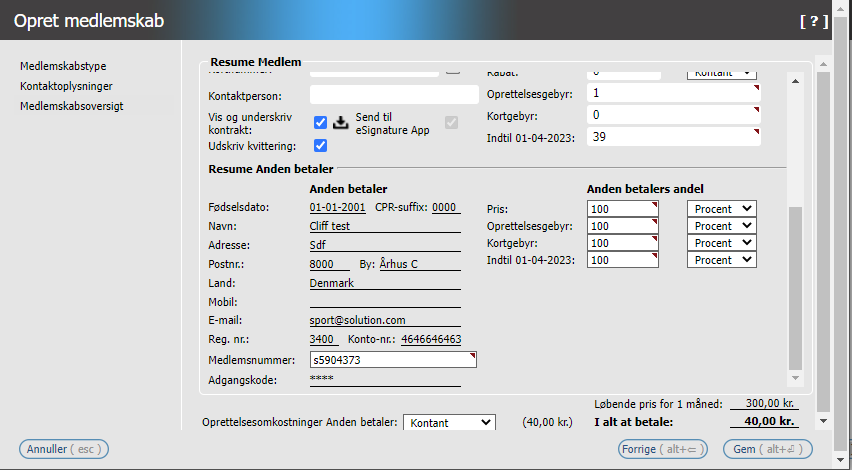This screenshot has width=852, height=470.
Task: Open Kortgebyr Procent dropdown under Anden betalers andel
Action: click(x=722, y=243)
